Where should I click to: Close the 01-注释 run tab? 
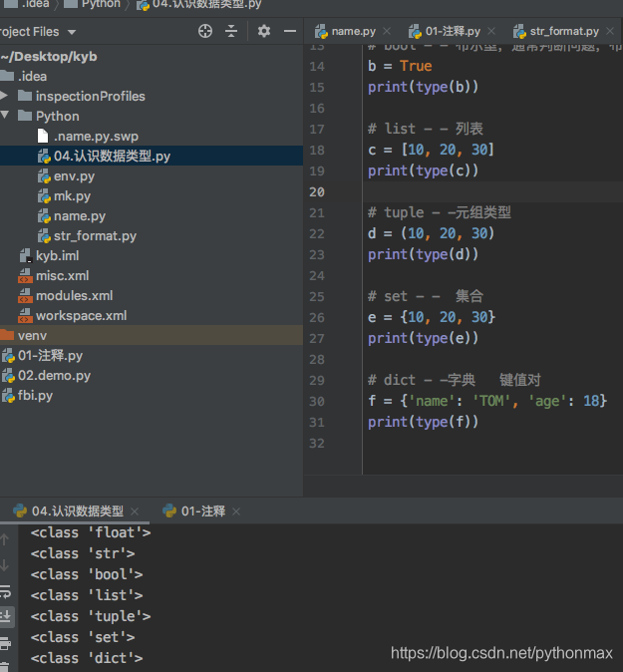[236, 511]
